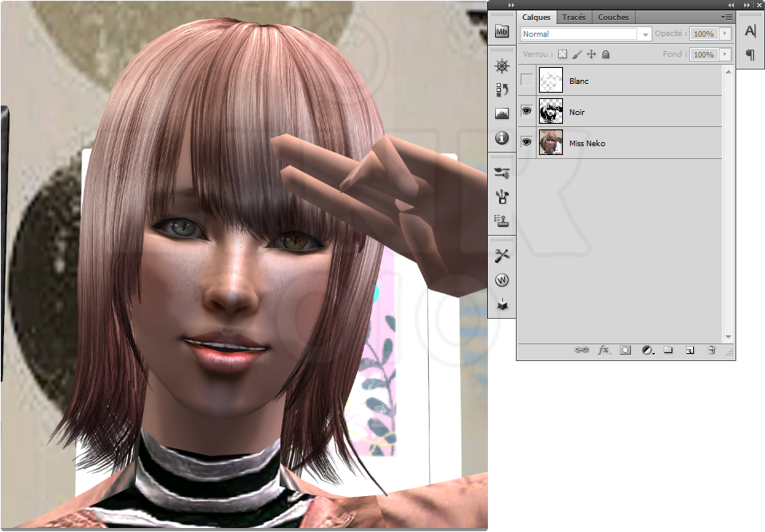Expand the Opacité slider arrow
765x532 pixels.
pos(725,34)
